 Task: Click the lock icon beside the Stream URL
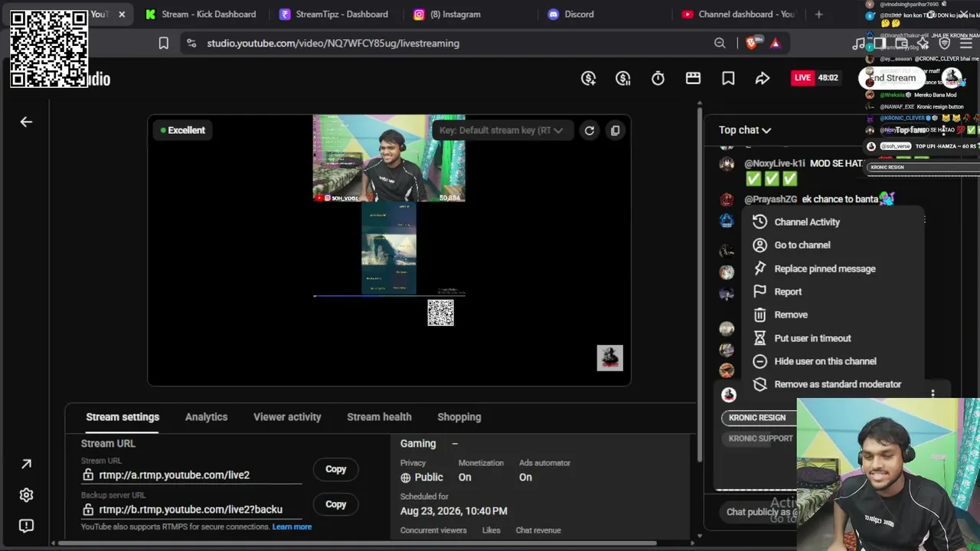pyautogui.click(x=88, y=475)
